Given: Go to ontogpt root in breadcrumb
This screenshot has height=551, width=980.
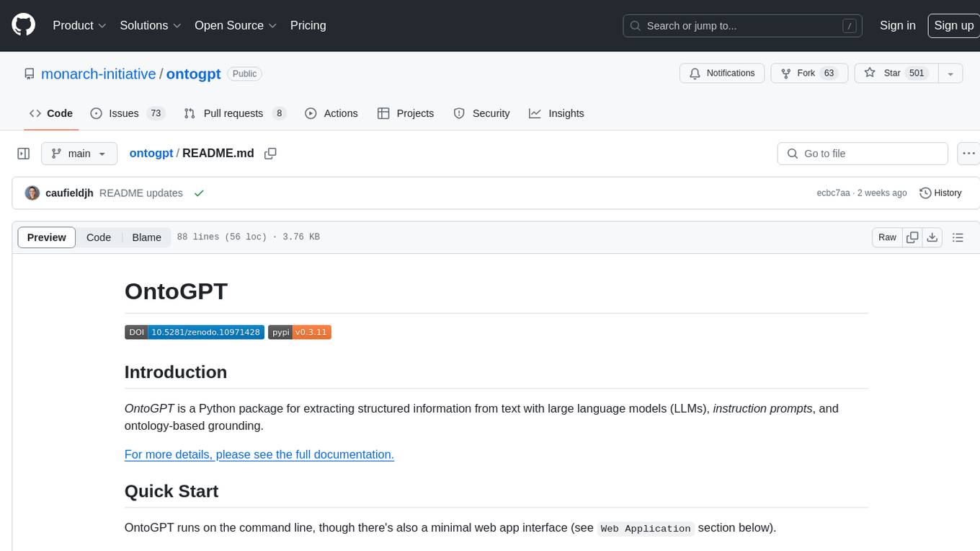Looking at the screenshot, I should [151, 154].
